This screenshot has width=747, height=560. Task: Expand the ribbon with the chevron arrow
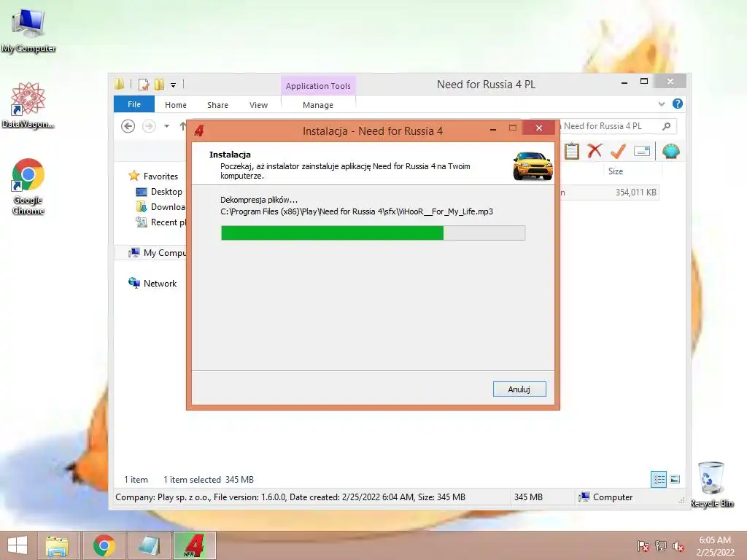click(x=662, y=104)
